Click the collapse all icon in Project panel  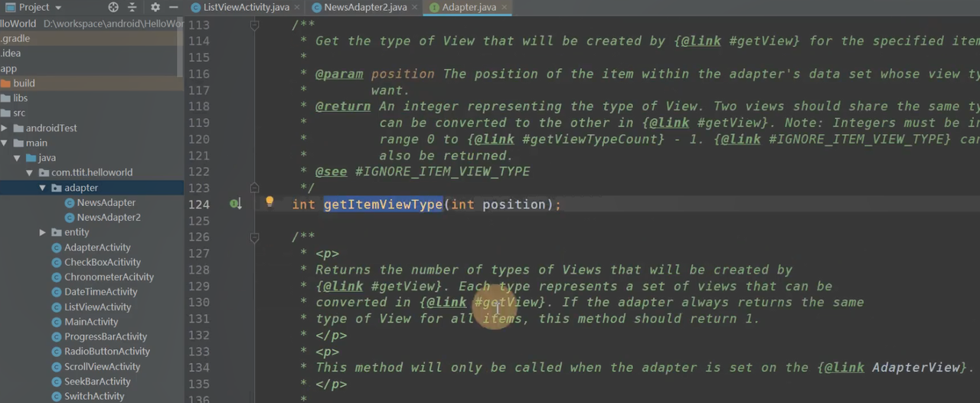click(x=132, y=8)
